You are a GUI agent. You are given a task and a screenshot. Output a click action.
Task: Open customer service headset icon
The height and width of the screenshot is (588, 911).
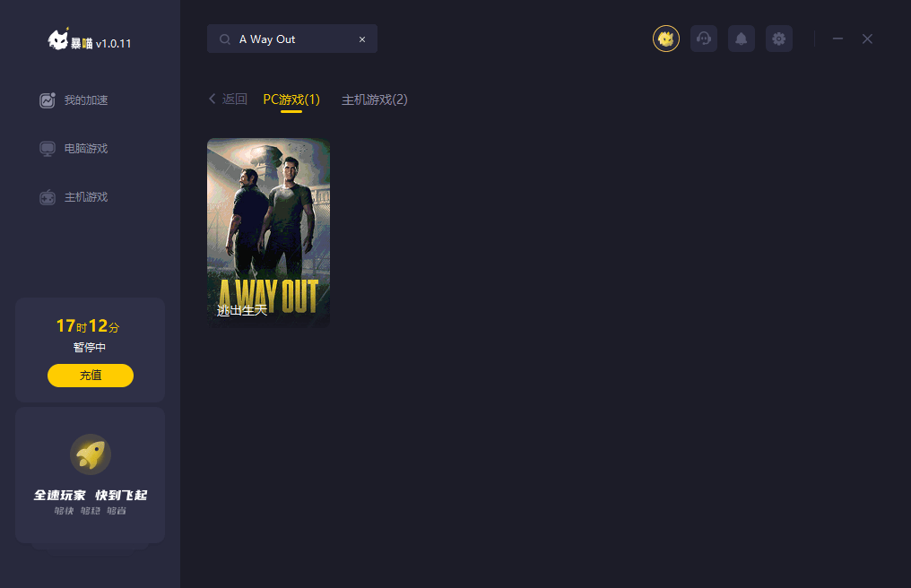click(704, 39)
